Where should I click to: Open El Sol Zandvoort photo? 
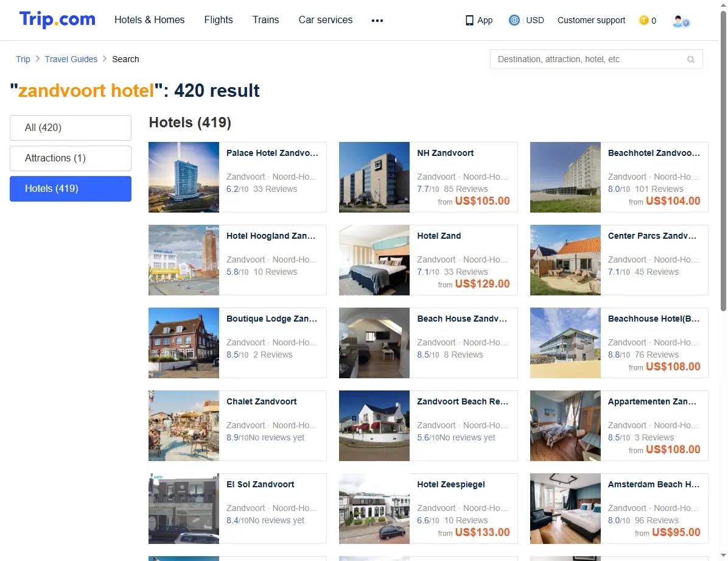pos(184,509)
